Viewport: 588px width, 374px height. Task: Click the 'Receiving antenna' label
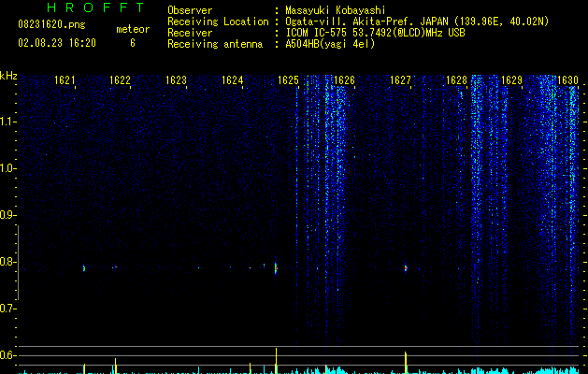point(215,44)
